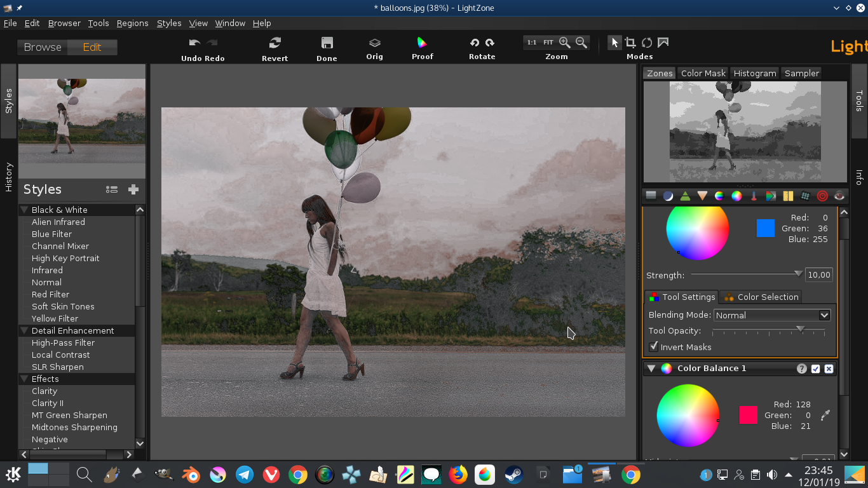
Task: Collapse the Color Balance 1 tool panel
Action: coord(651,368)
